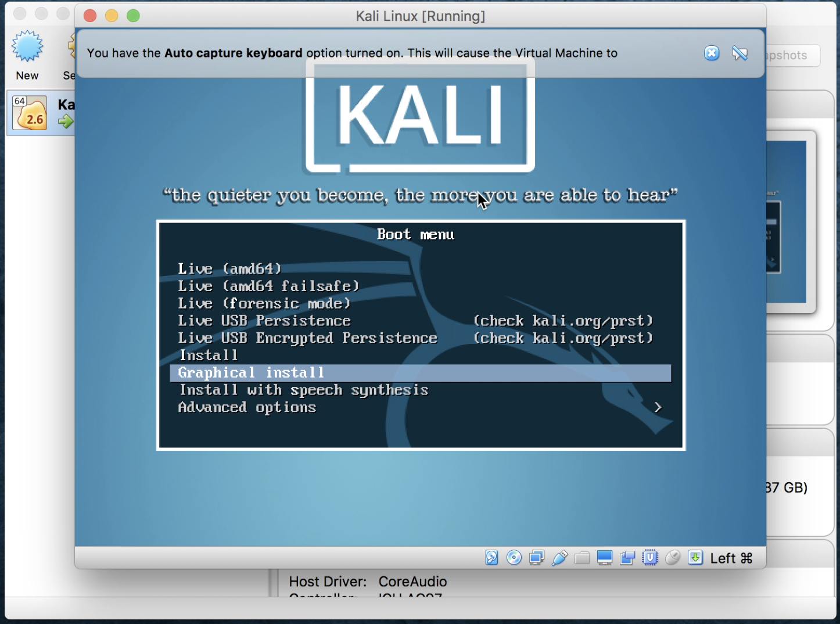Select the Kali VM entry in VirtualBox Manager
The height and width of the screenshot is (624, 840).
pos(41,113)
